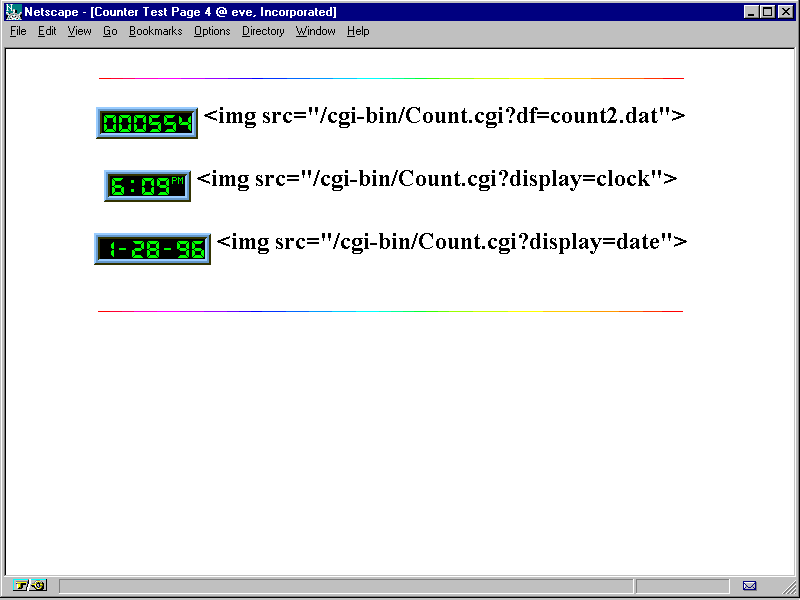Open the View menu
The height and width of the screenshot is (600, 800).
point(79,31)
